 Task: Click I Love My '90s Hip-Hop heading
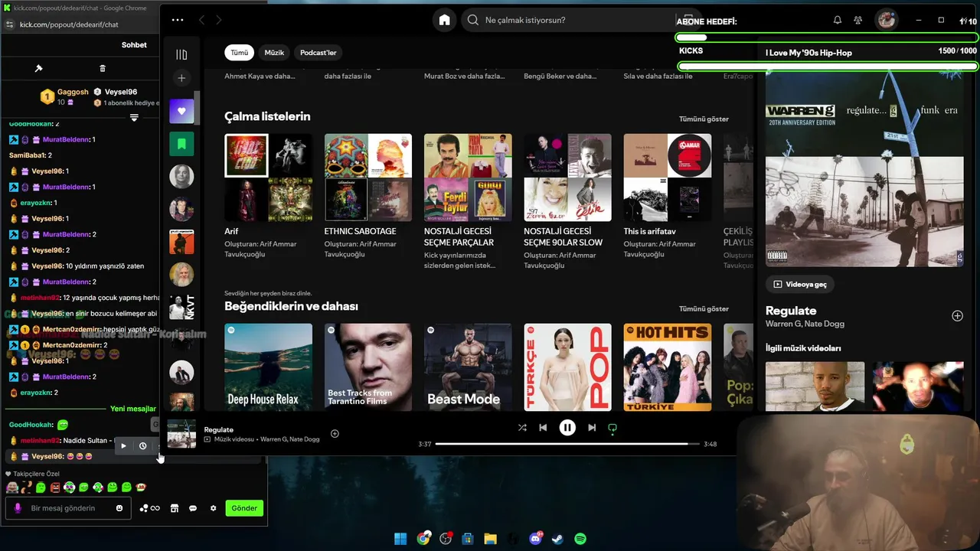tap(808, 53)
